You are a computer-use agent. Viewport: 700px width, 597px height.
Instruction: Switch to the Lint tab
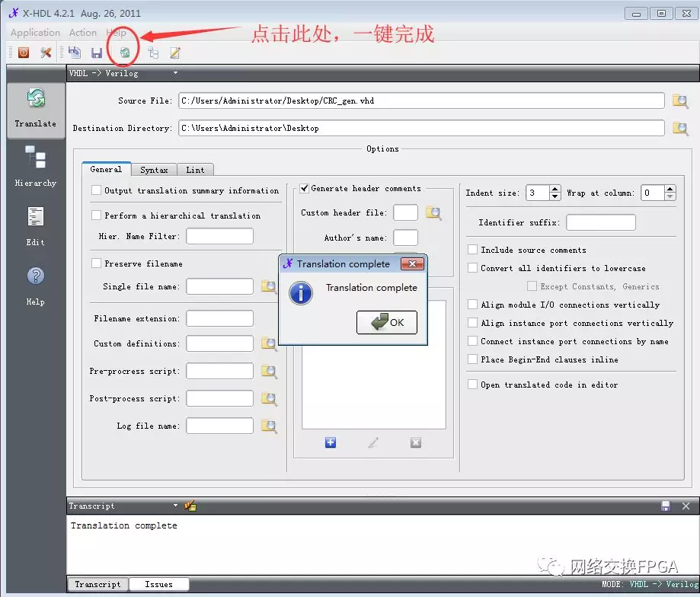pyautogui.click(x=195, y=170)
